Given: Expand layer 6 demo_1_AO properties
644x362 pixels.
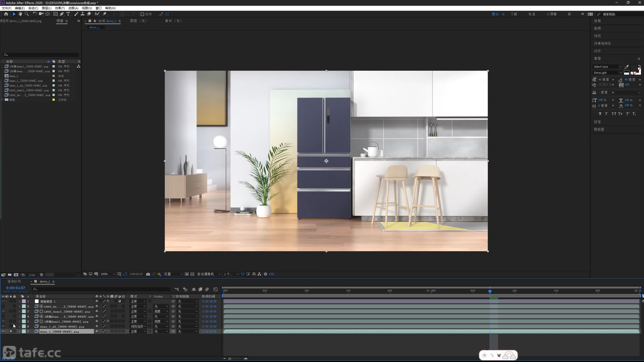Looking at the screenshot, I should (19, 327).
